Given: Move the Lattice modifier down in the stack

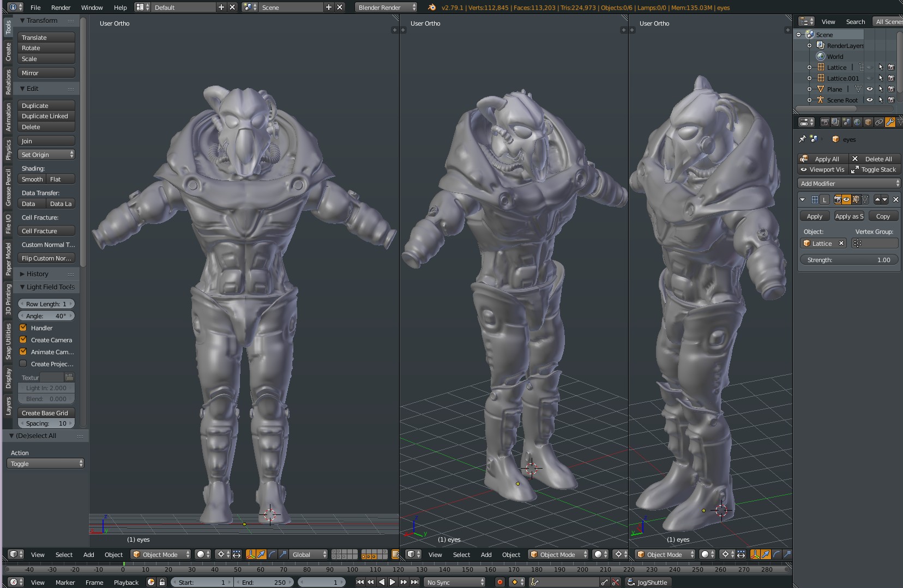Looking at the screenshot, I should tap(884, 199).
